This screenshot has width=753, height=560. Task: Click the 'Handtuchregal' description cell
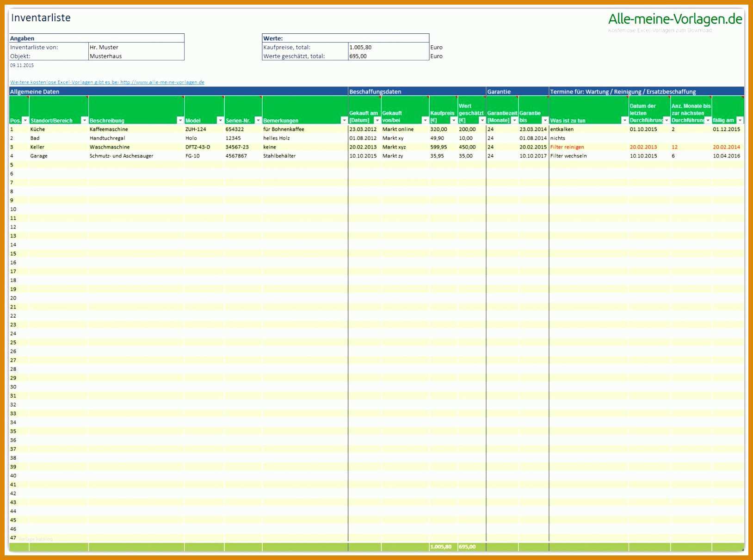[x=136, y=138]
